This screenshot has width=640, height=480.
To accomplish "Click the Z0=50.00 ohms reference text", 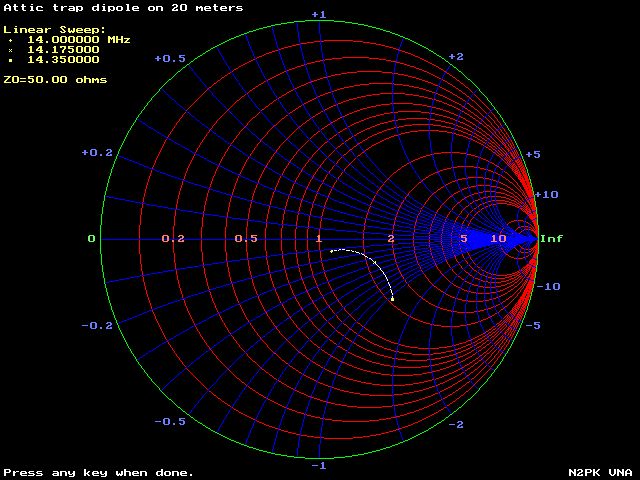I will [55, 79].
